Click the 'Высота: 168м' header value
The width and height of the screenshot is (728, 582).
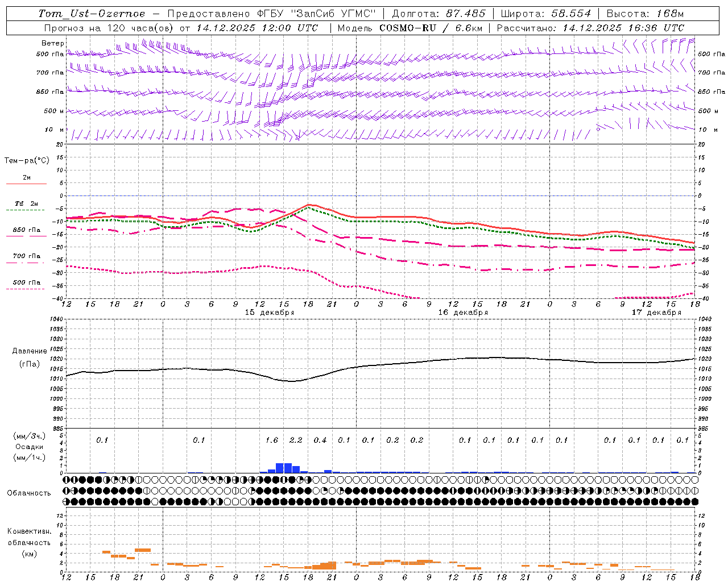point(645,14)
